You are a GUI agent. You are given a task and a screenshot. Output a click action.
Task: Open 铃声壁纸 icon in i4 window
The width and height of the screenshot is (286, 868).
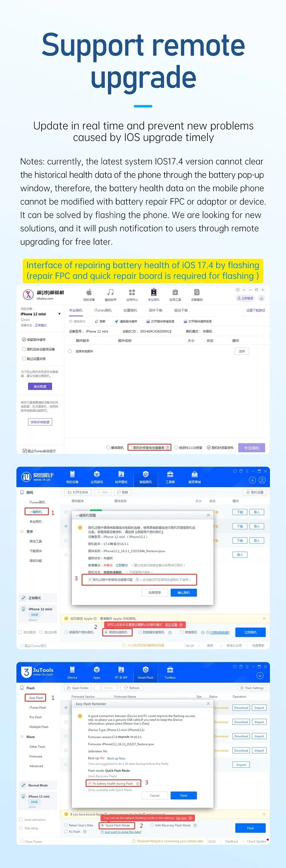pos(121,477)
